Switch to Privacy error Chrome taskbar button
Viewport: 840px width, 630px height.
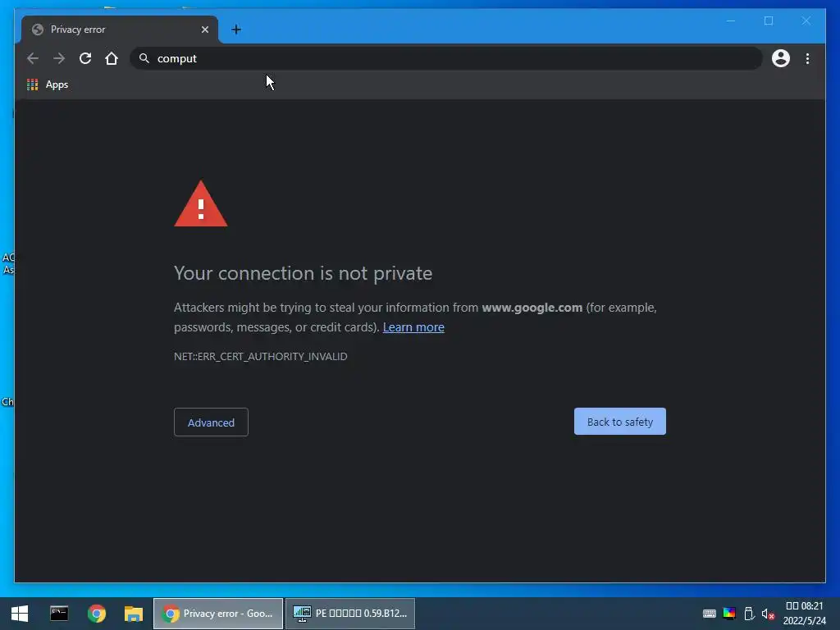coord(218,614)
